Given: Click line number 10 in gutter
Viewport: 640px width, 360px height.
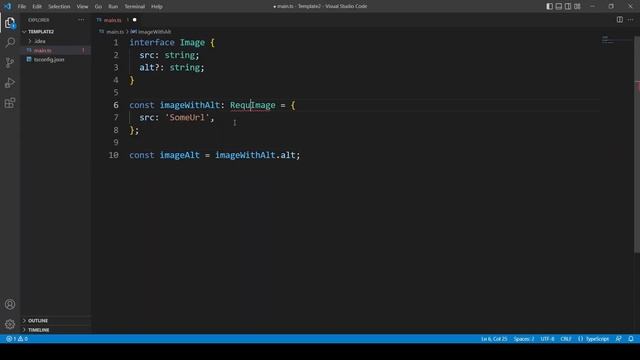Looking at the screenshot, I should pyautogui.click(x=113, y=155).
